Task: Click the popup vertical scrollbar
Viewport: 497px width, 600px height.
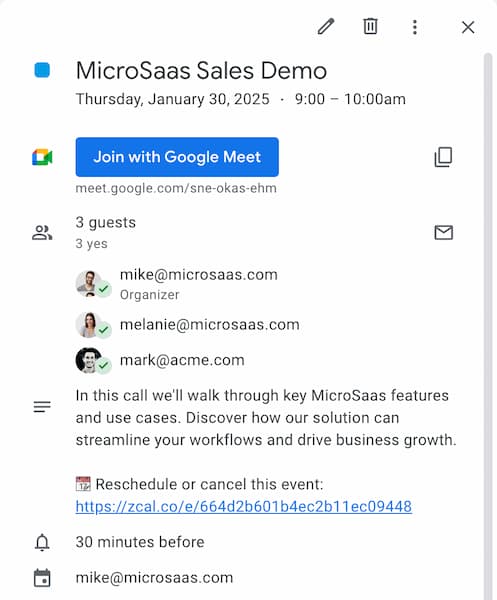Action: [488, 326]
